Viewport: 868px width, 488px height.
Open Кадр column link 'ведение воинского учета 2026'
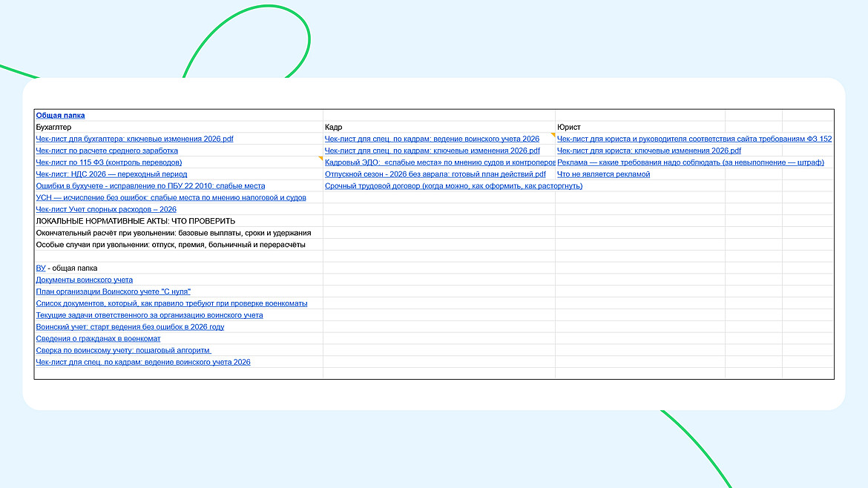click(432, 139)
